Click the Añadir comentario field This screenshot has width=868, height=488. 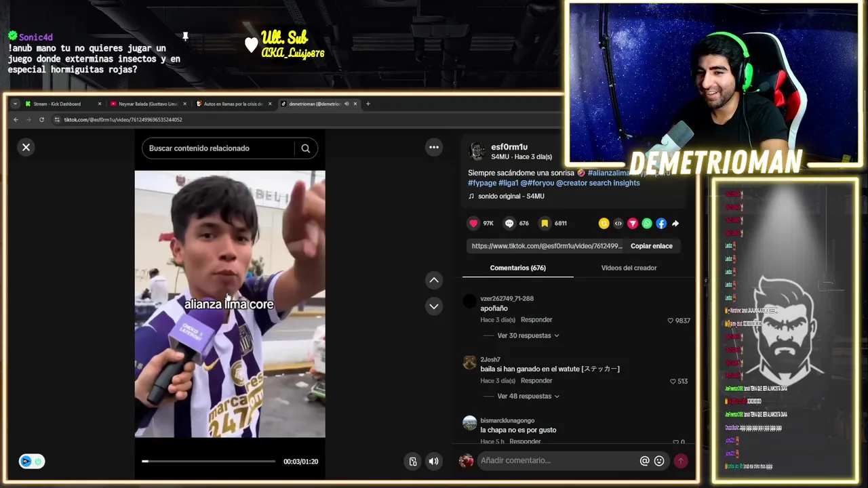(558, 461)
